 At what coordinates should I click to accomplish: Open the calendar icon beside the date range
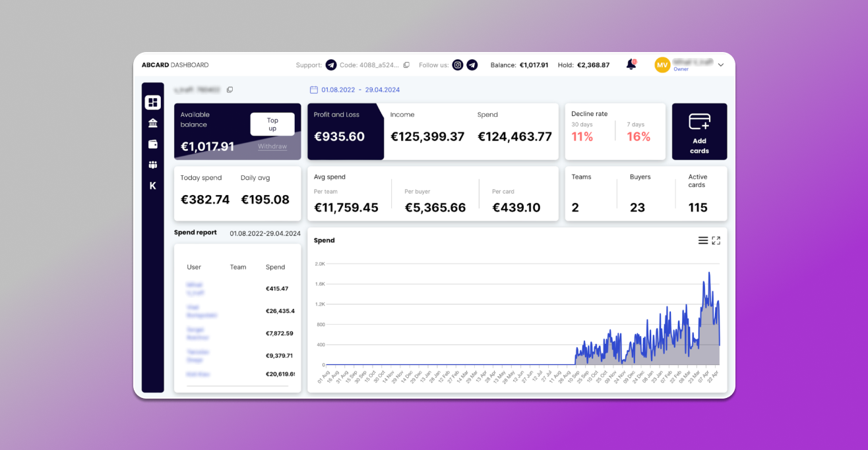[313, 90]
